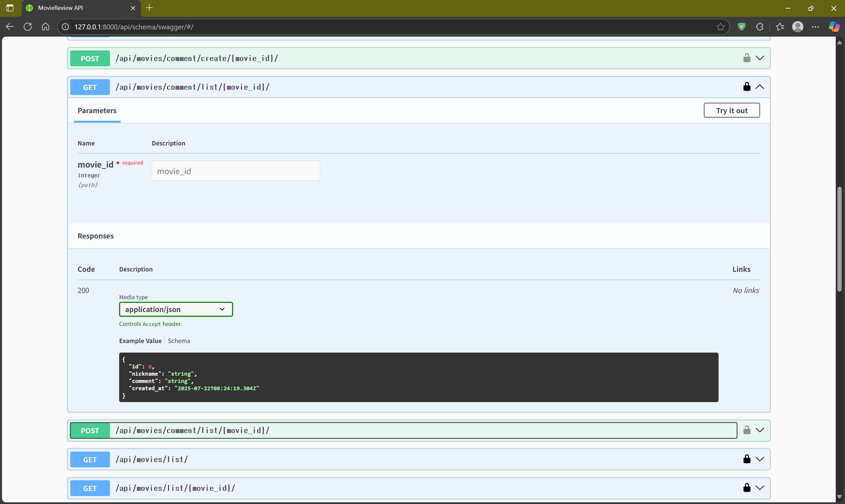Open the Copilot sidebar icon
This screenshot has width=845, height=504.
[x=834, y=27]
